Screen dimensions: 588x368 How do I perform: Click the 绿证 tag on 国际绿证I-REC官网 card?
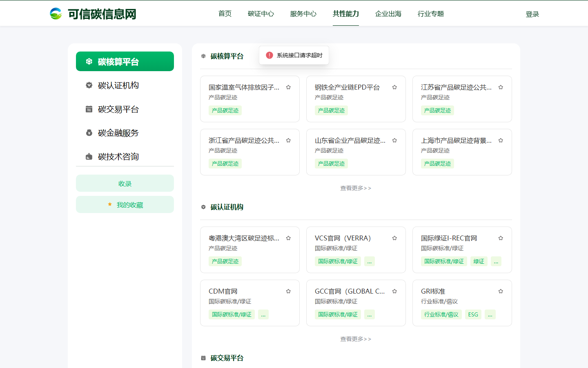(x=479, y=261)
